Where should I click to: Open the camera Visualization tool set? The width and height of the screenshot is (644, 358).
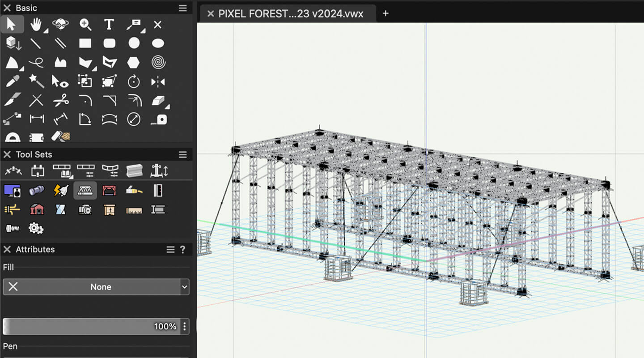(85, 209)
